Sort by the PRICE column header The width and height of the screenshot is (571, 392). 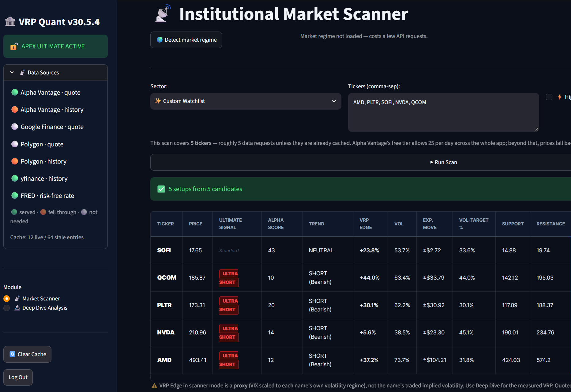pyautogui.click(x=197, y=224)
